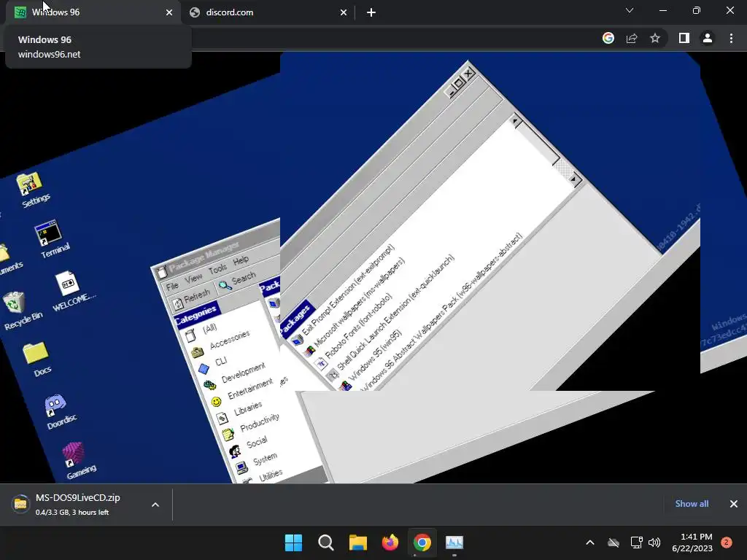Viewport: 747px width, 560px height.
Task: Open the File menu in Package Manager
Action: pos(172,286)
